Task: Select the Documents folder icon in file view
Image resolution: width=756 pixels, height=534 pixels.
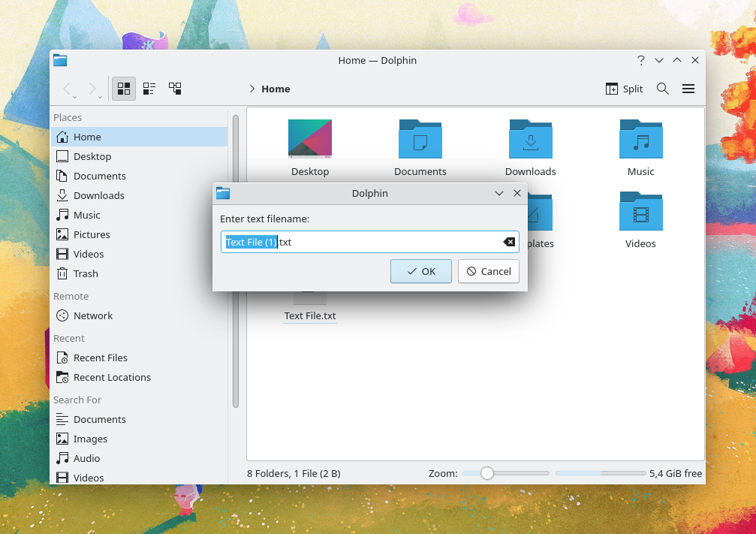Action: tap(420, 139)
